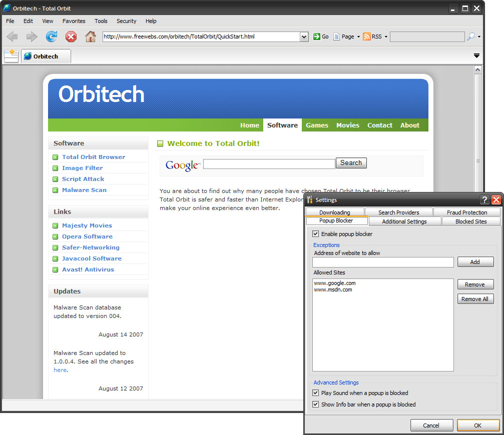This screenshot has height=435, width=504.
Task: Open the Security menu
Action: click(126, 21)
